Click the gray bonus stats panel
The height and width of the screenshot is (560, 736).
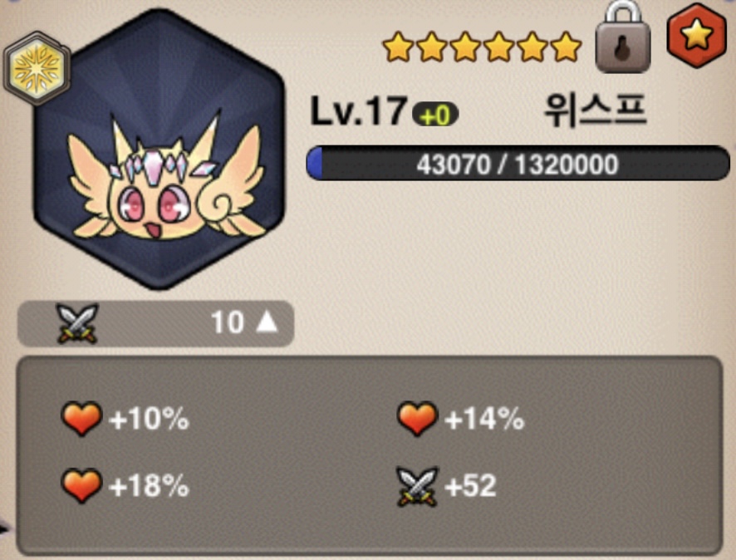click(x=369, y=456)
